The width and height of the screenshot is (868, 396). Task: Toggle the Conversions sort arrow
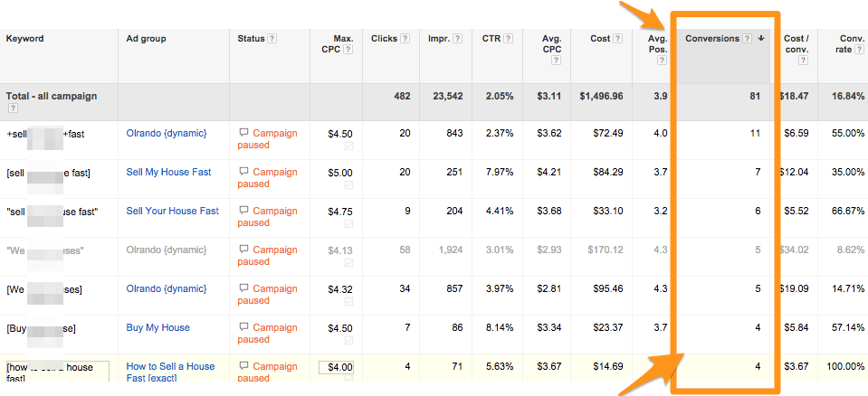761,39
